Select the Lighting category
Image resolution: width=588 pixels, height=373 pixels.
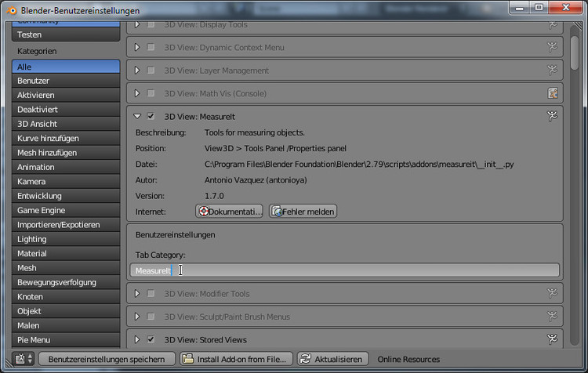point(66,239)
